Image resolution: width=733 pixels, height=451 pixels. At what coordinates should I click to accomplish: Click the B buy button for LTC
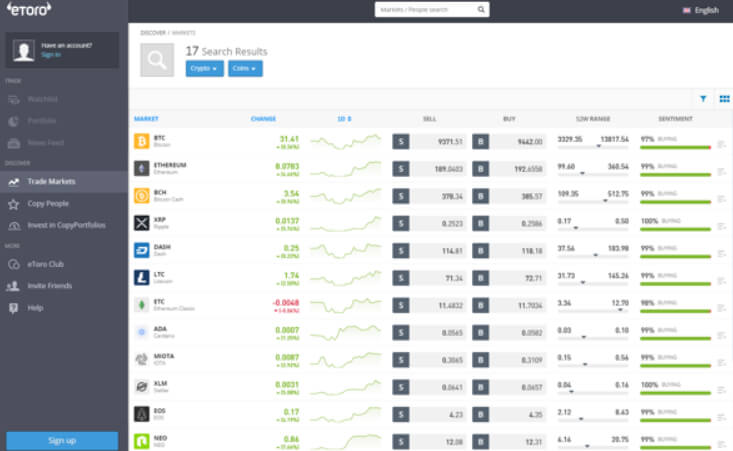[x=481, y=278]
